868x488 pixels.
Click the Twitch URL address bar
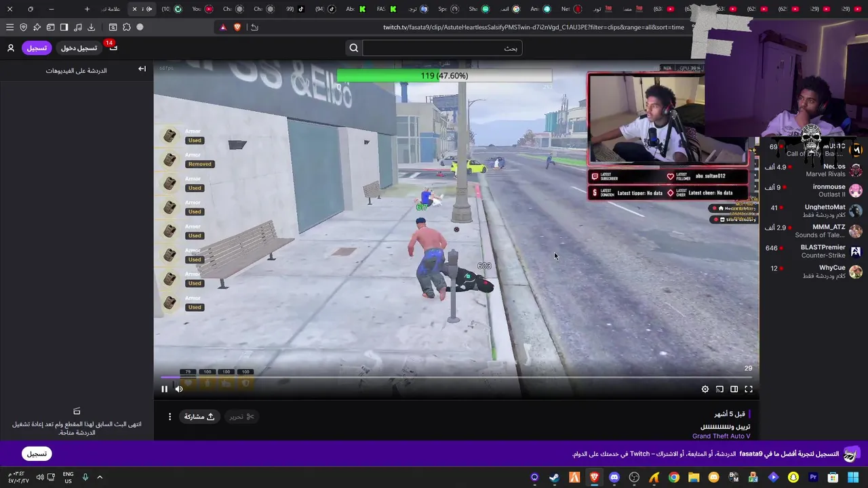tap(533, 27)
